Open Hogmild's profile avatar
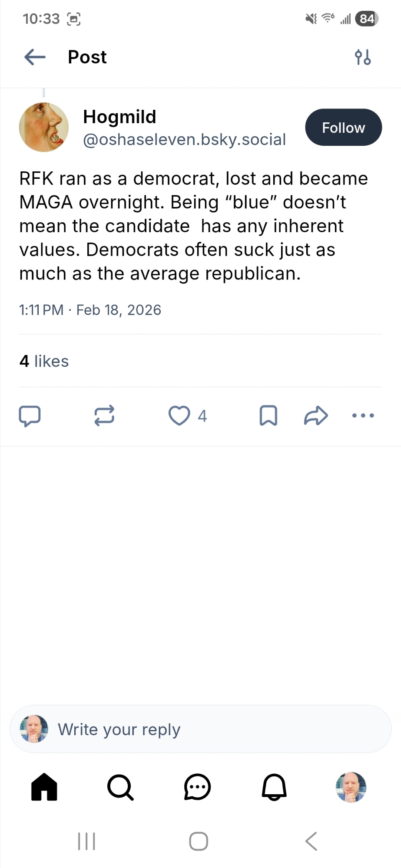Image resolution: width=401 pixels, height=868 pixels. (44, 127)
